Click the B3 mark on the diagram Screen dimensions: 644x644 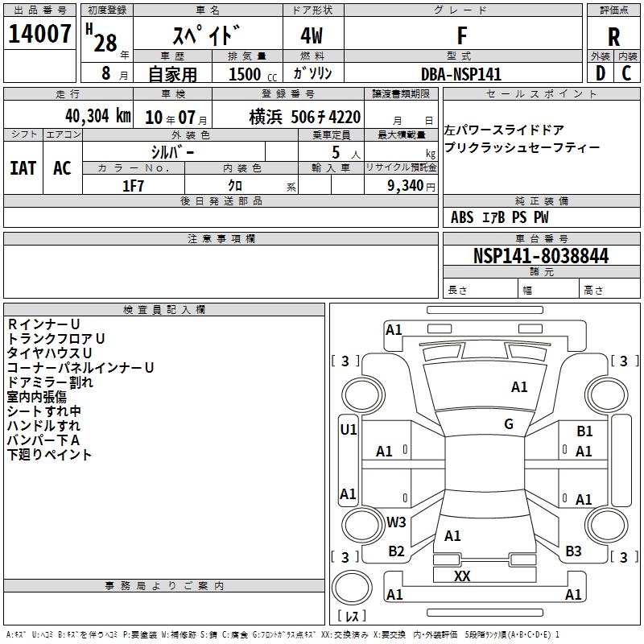click(573, 551)
